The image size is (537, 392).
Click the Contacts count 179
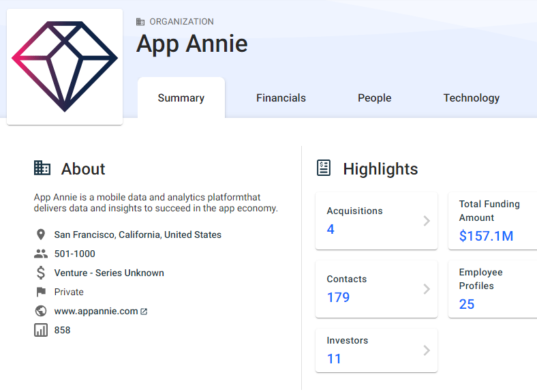tap(339, 297)
